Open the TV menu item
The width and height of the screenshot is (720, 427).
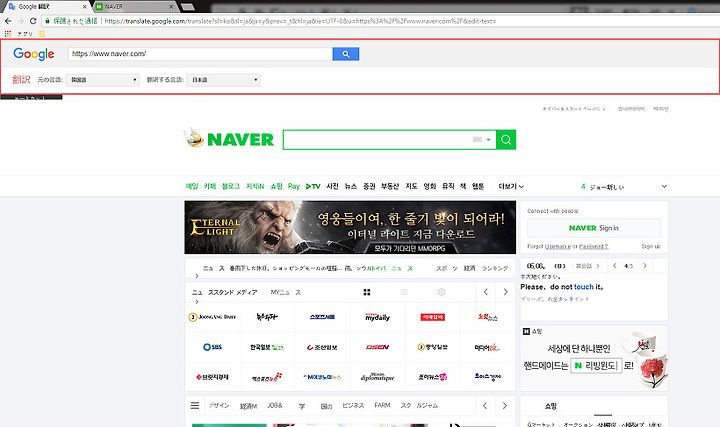click(x=313, y=186)
